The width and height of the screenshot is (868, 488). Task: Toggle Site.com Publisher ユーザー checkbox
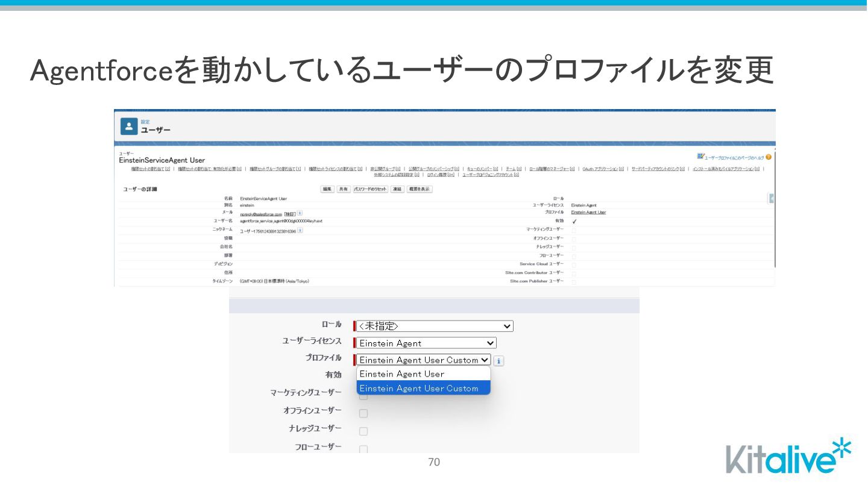[574, 281]
